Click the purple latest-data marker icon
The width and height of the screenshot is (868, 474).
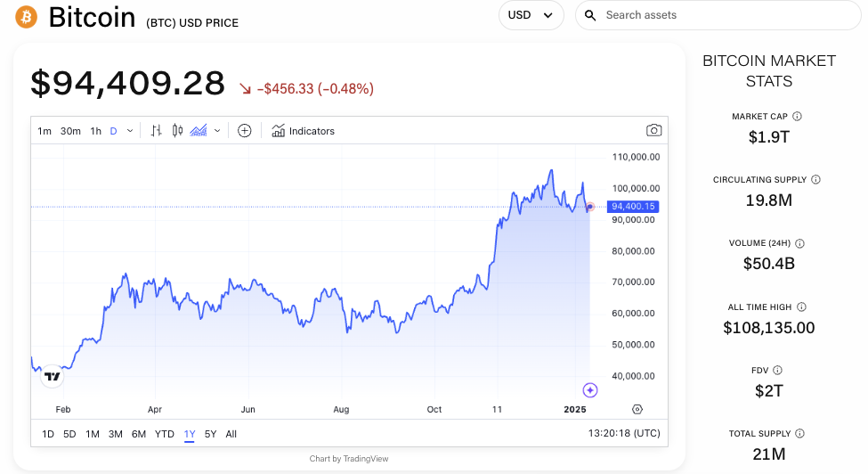tap(589, 390)
